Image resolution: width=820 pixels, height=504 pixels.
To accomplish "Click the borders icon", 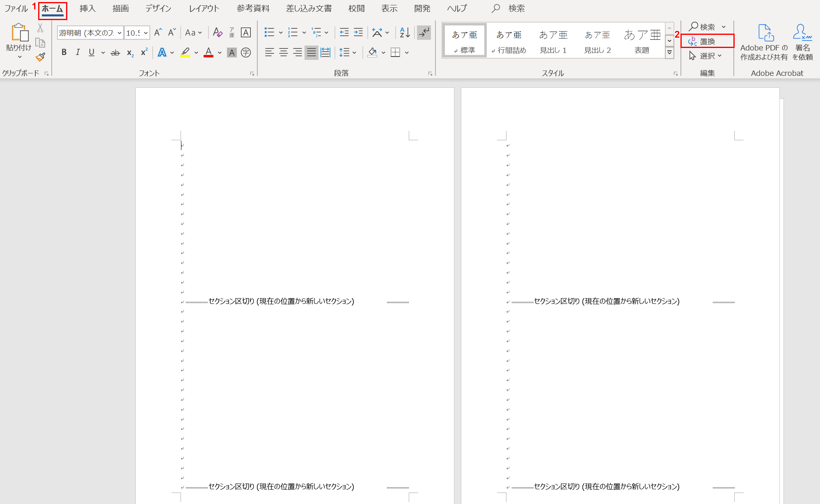I will pos(395,52).
